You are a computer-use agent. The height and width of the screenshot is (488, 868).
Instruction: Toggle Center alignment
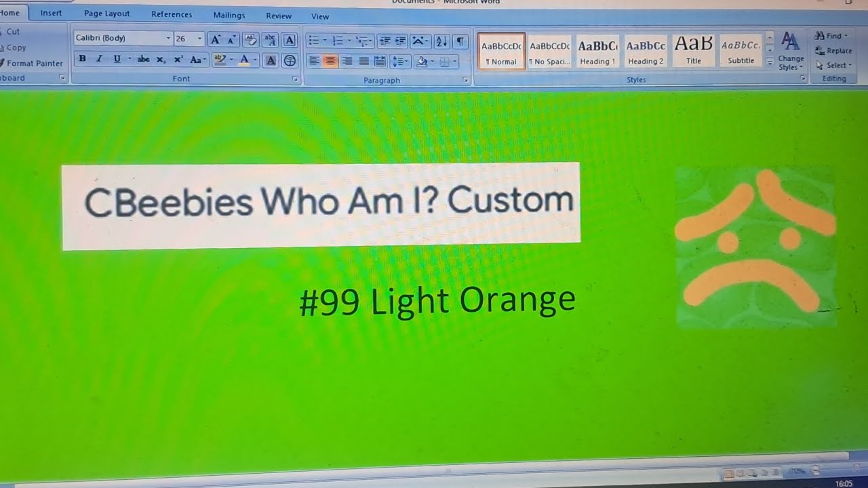tap(330, 62)
